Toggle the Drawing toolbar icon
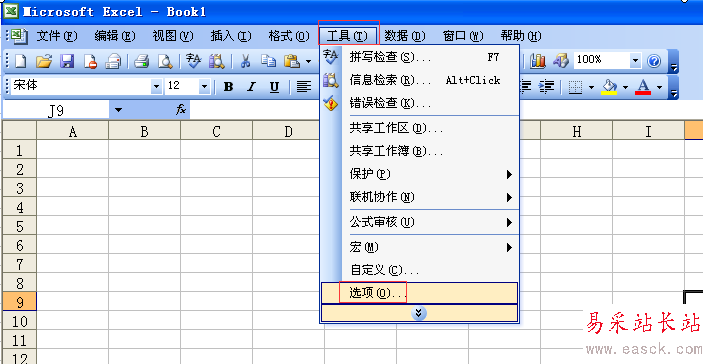The image size is (703, 364). click(560, 61)
